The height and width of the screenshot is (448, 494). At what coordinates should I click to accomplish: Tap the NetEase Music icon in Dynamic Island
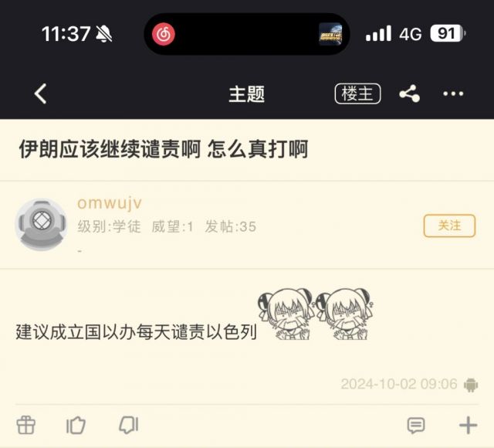(x=164, y=34)
